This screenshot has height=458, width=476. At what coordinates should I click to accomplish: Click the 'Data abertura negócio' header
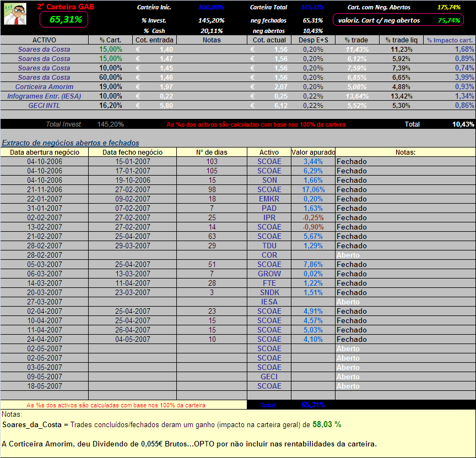click(44, 152)
